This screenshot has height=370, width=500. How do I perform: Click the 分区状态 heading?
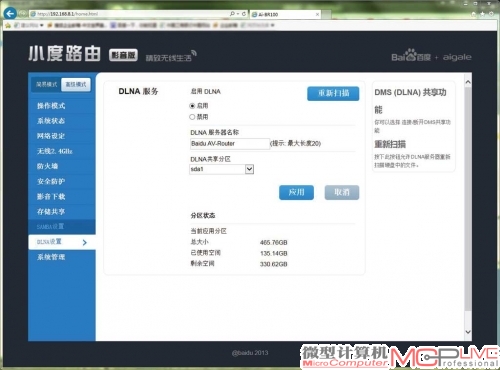pyautogui.click(x=203, y=216)
